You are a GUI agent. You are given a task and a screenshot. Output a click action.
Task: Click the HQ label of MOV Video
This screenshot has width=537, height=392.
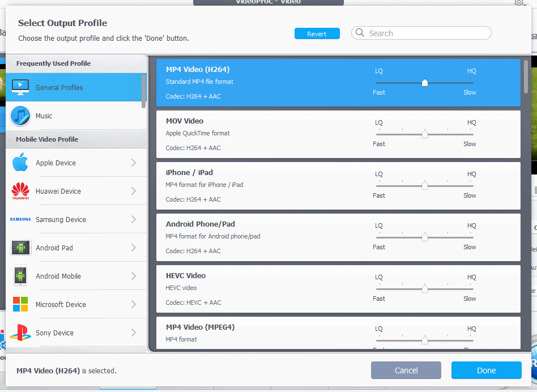[x=472, y=122]
